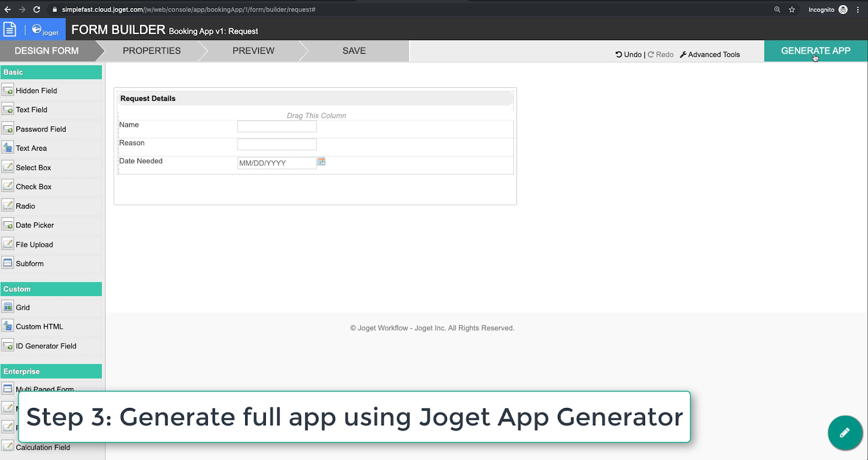Open the Properties step
The width and height of the screenshot is (868, 460).
click(151, 50)
